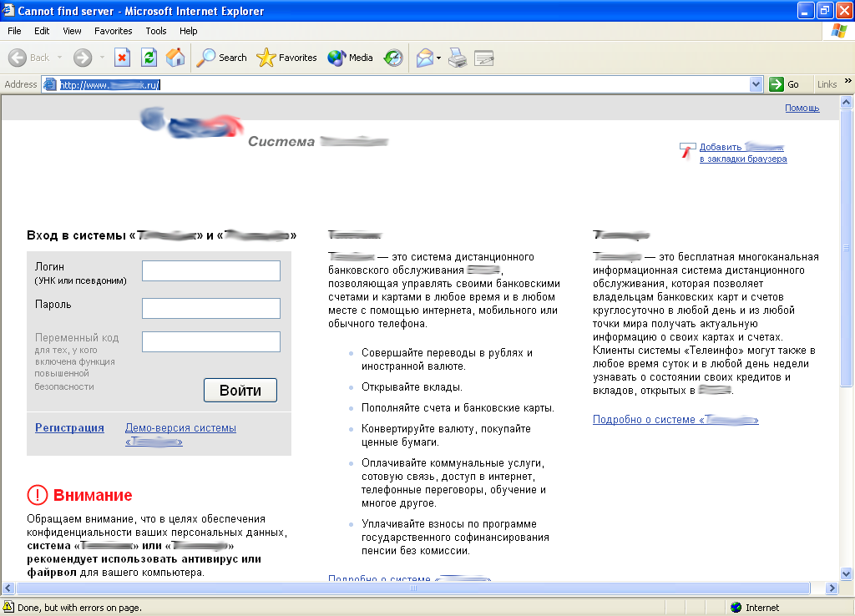Screen dimensions: 855x616
Task: Click the Internet Explorer title bar icon
Action: pyautogui.click(x=8, y=10)
